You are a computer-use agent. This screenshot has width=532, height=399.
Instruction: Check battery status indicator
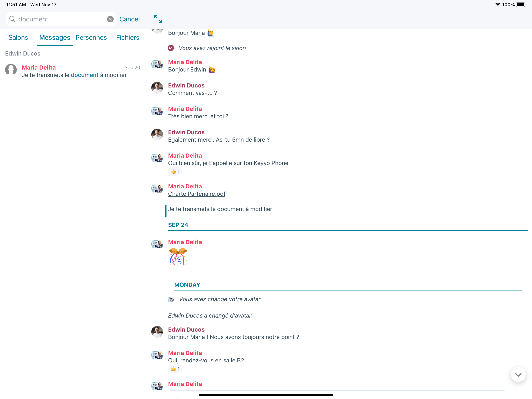(521, 4)
